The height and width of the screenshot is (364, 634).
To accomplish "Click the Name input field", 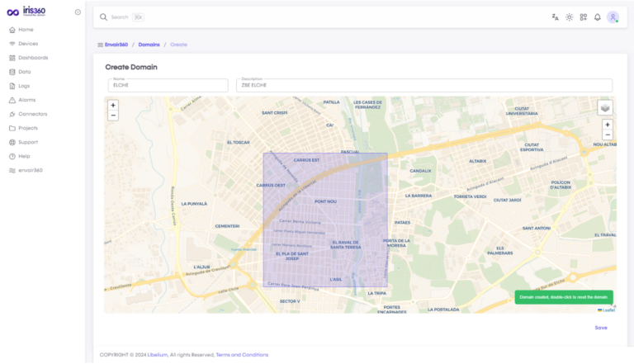I will [x=168, y=86].
